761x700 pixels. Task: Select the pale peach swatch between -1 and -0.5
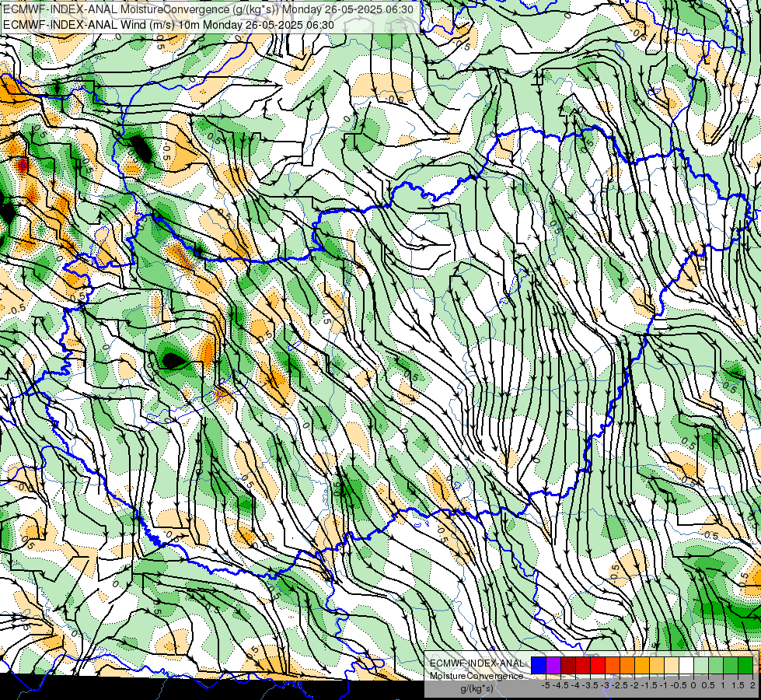click(x=672, y=665)
